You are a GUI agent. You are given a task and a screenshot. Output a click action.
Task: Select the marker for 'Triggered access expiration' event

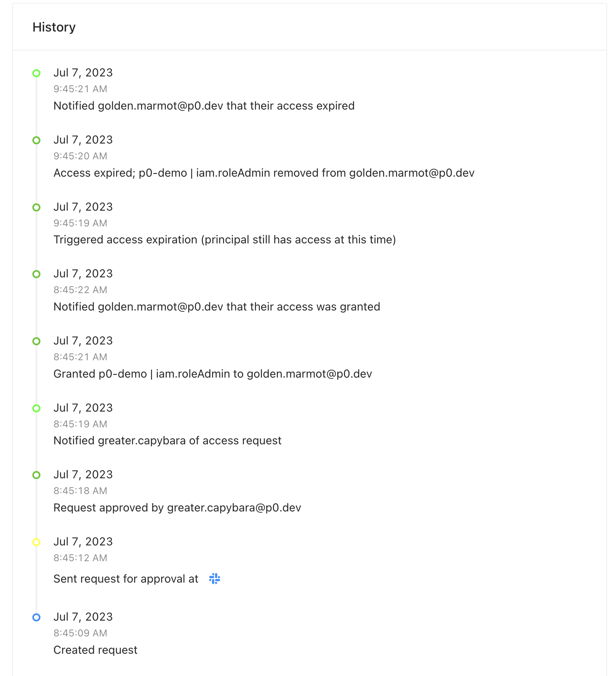tap(36, 207)
